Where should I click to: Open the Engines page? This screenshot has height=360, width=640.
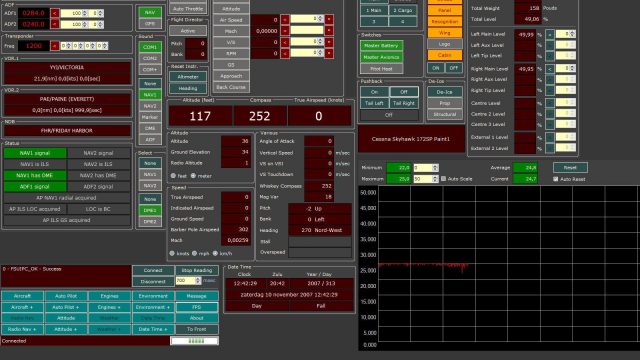[x=109, y=296]
